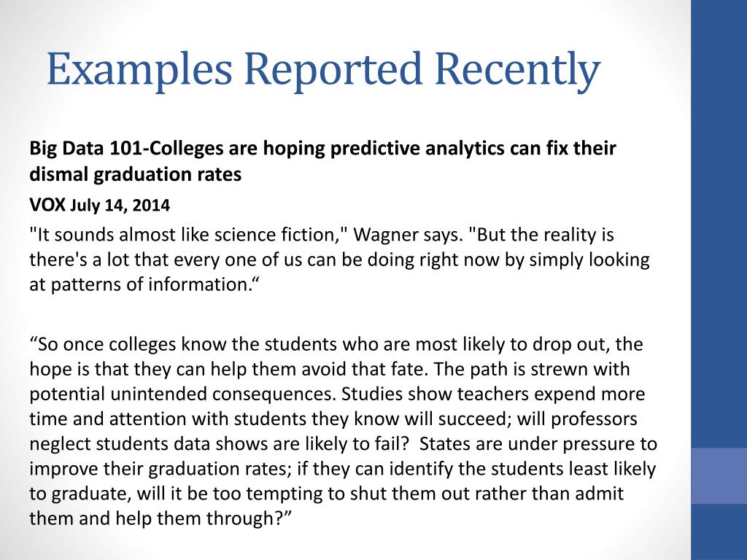Click the word Recently in the title
The image size is (747, 560).
click(517, 70)
